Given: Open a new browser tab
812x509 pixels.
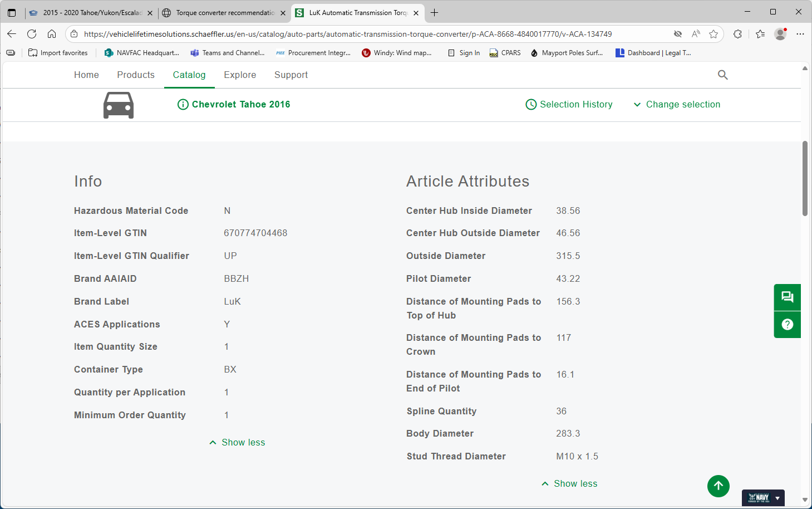Looking at the screenshot, I should coord(435,13).
